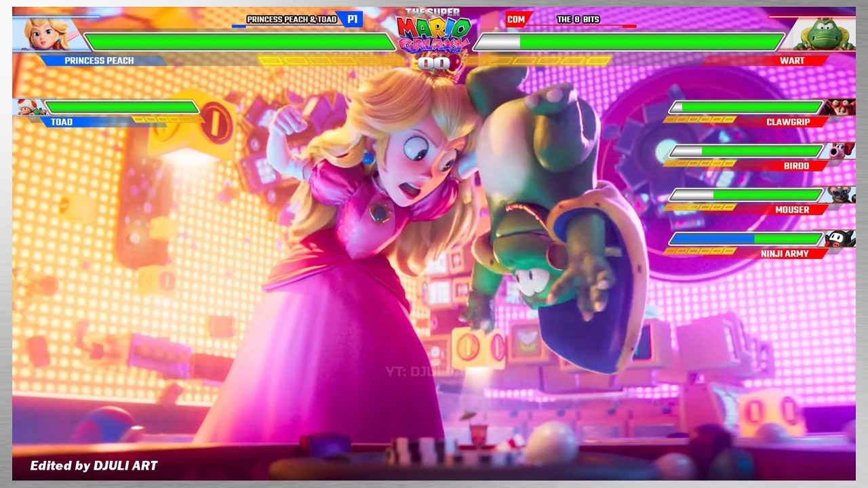
Task: Click Clawgrip's portrait icon
Action: [x=838, y=107]
